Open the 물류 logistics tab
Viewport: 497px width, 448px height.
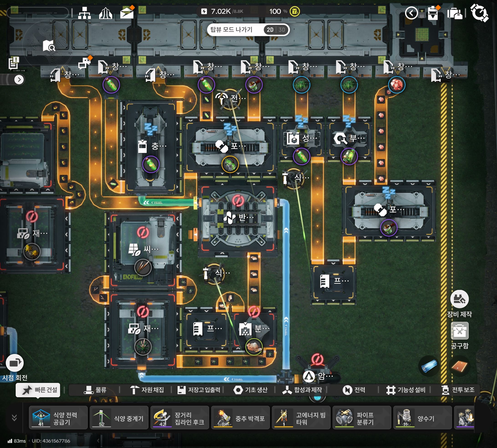pyautogui.click(x=95, y=390)
